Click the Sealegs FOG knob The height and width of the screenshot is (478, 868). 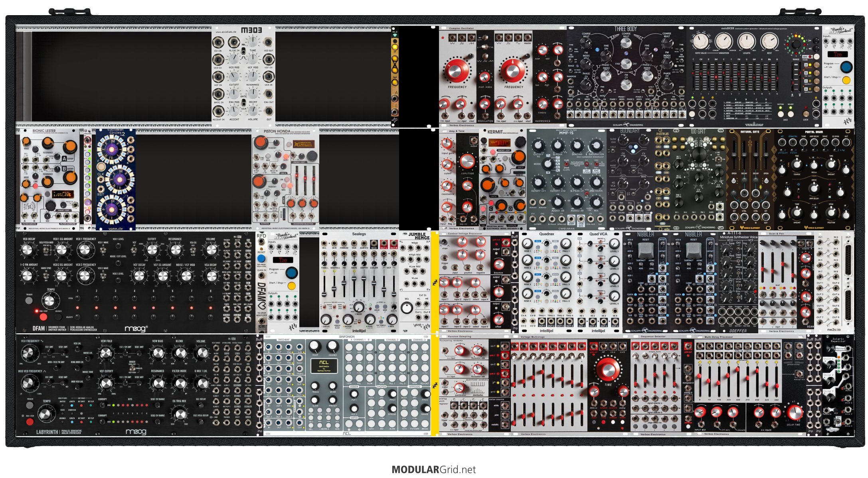click(370, 320)
